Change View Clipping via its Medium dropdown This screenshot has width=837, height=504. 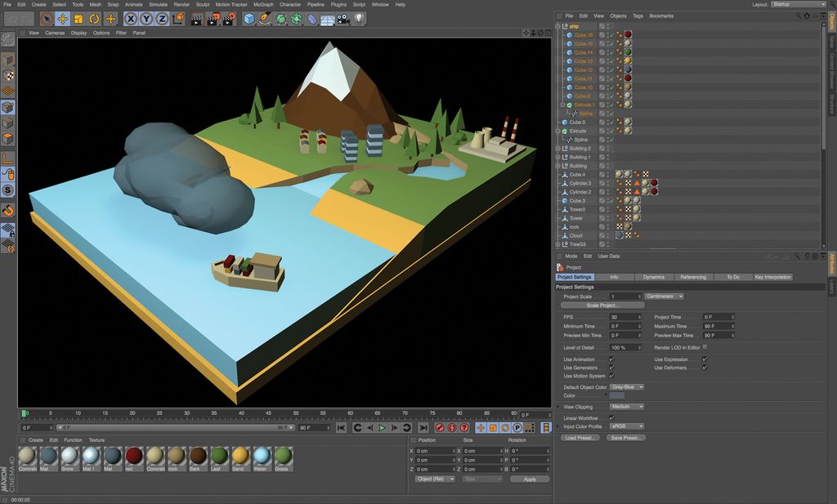point(626,406)
